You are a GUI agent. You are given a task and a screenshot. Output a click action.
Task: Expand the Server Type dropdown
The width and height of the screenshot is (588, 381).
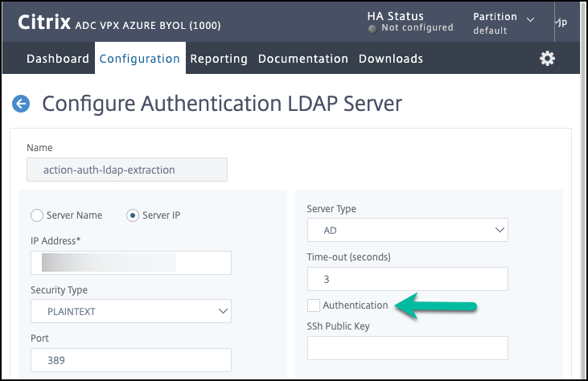point(407,231)
